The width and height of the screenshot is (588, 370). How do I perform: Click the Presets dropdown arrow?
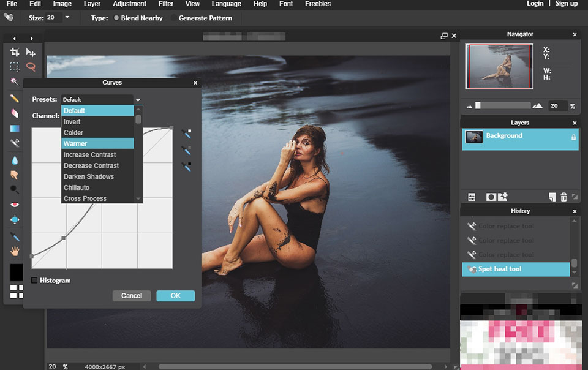tap(138, 100)
